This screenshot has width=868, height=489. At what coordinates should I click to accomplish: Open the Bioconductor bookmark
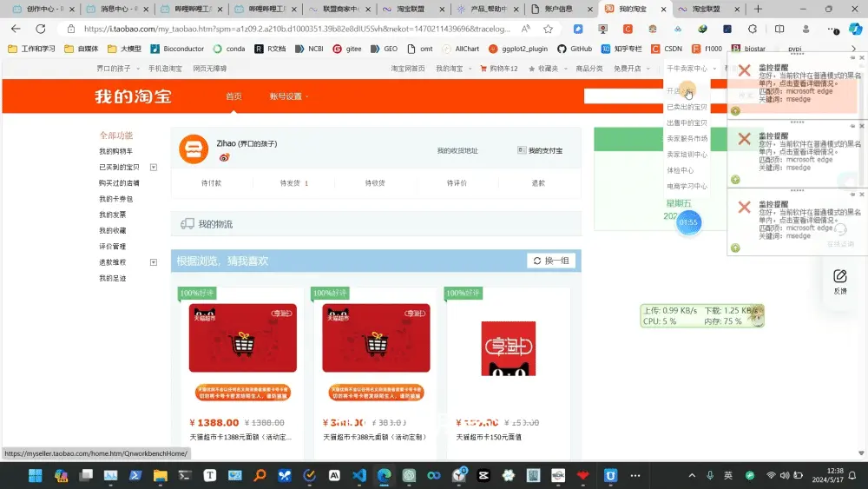[177, 49]
